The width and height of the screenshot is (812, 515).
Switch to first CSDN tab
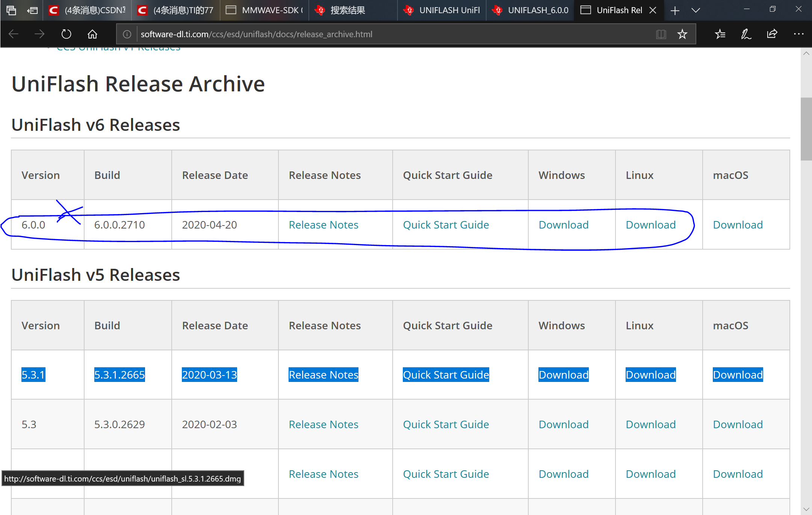click(x=87, y=10)
